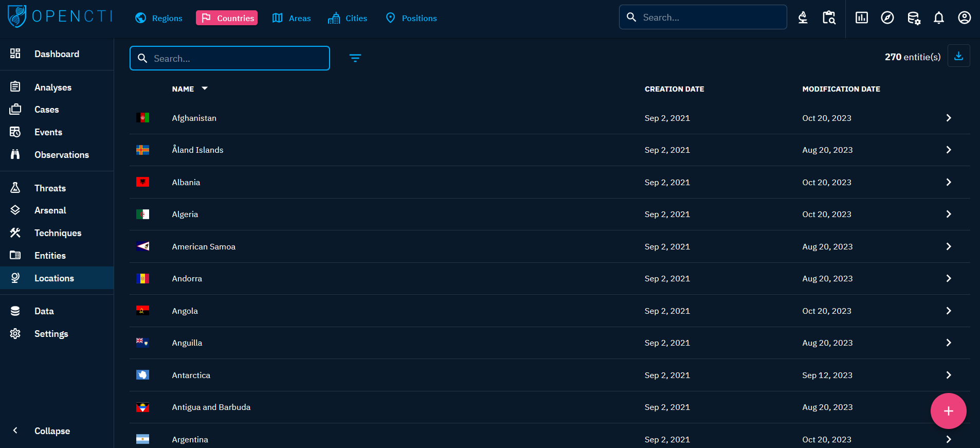Open the filters list icon
The image size is (980, 448).
[355, 58]
